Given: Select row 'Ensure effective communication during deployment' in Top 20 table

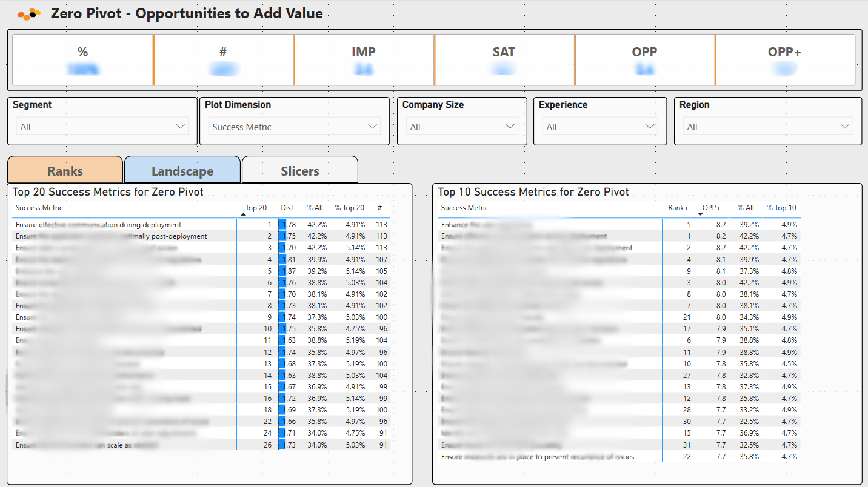Looking at the screenshot, I should coord(202,224).
